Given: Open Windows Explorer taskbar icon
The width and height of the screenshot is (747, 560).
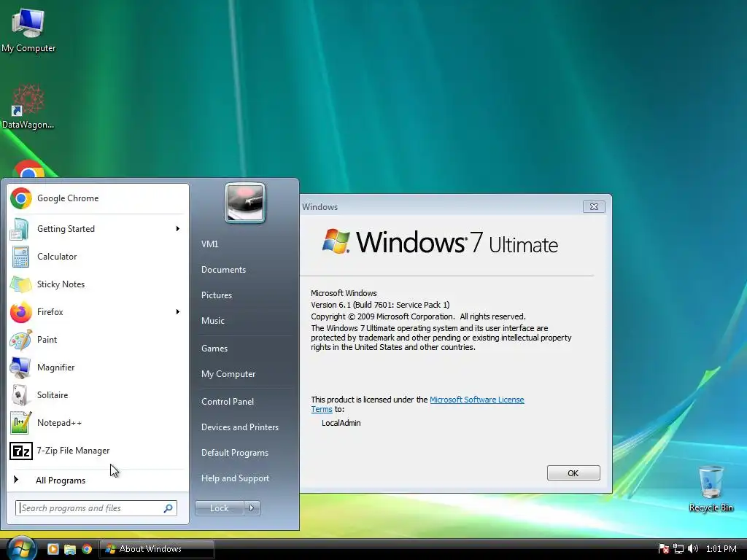Looking at the screenshot, I should tap(70, 549).
